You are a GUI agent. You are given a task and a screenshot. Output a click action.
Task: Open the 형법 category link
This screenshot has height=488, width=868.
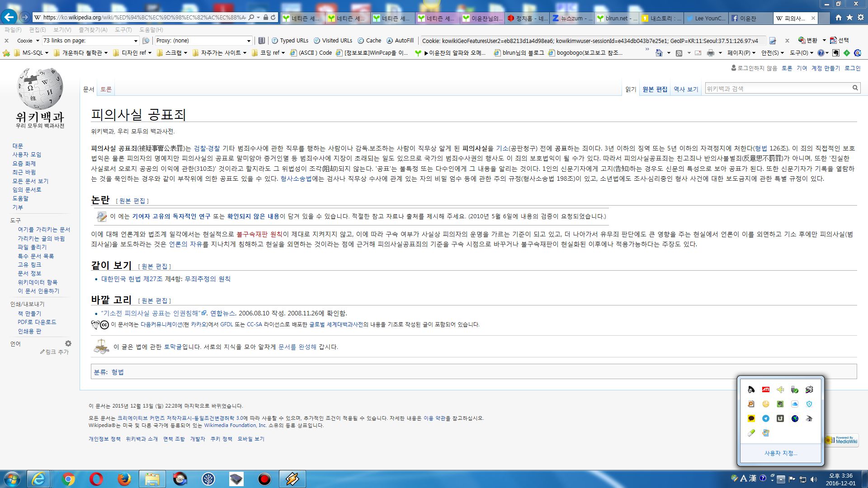pos(118,372)
